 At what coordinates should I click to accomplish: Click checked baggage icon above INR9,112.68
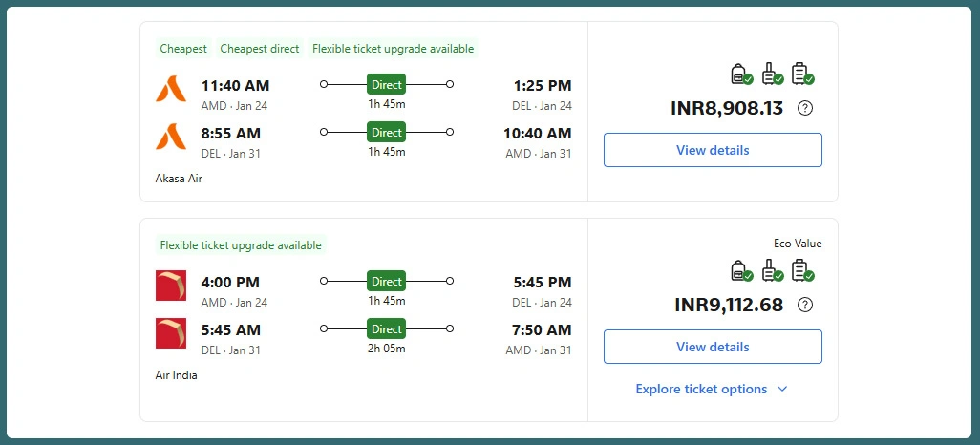coord(800,271)
